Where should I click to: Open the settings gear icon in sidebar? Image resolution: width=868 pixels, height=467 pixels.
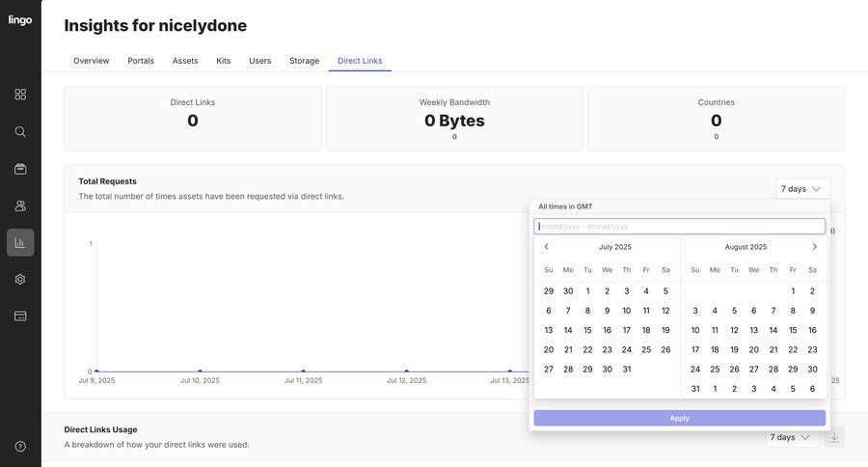point(20,279)
